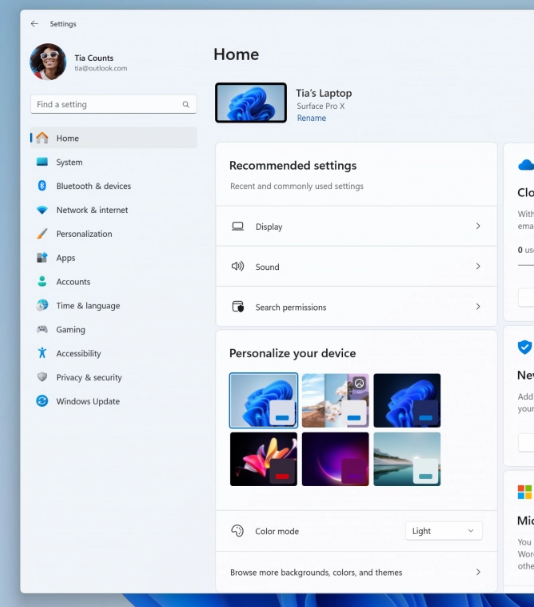Click the tia@outlook.com email text
Screen dimensions: 534x607
click(101, 68)
